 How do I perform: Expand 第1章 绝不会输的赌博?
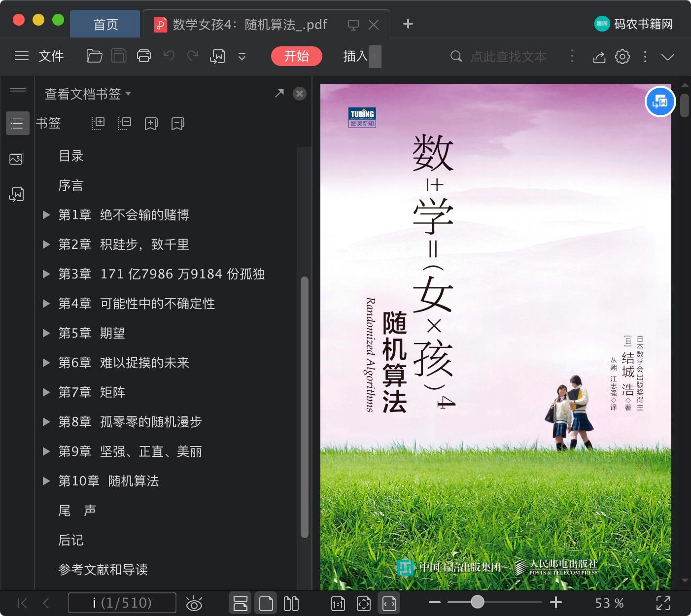click(46, 215)
